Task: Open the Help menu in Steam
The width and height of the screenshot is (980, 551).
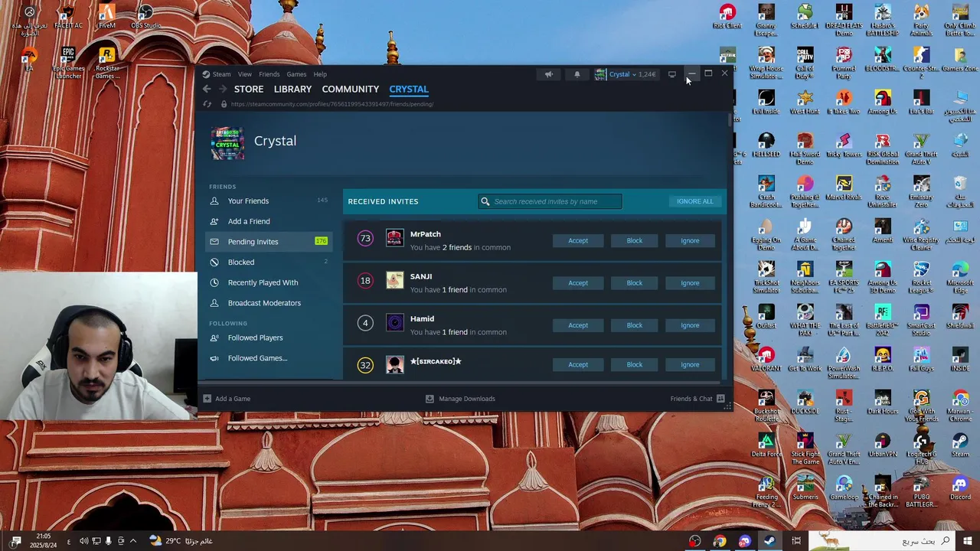Action: [320, 74]
